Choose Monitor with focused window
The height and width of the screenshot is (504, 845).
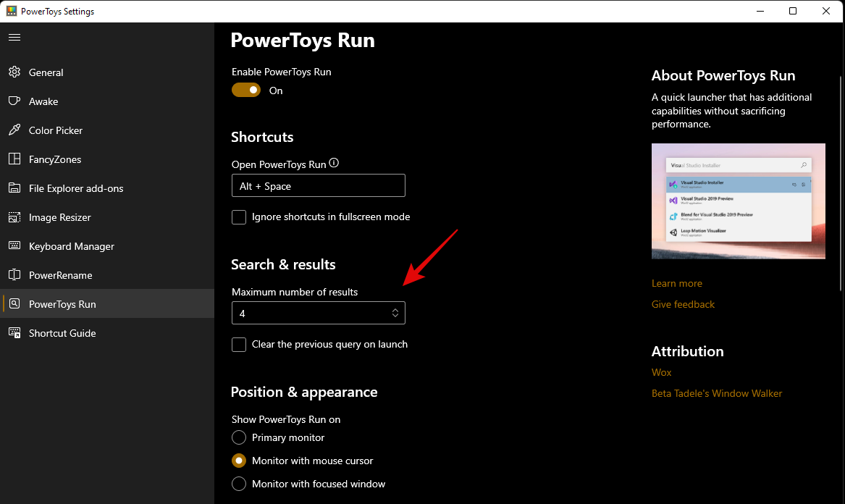[239, 484]
